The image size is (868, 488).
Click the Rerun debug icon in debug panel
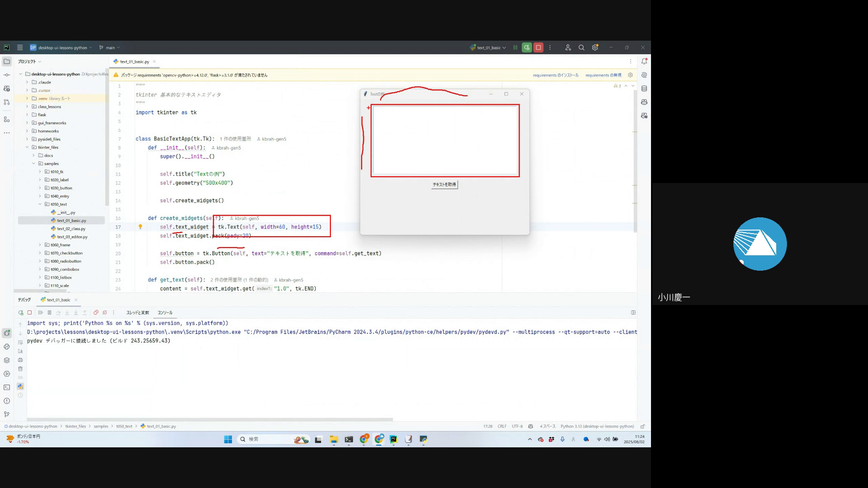tap(21, 313)
